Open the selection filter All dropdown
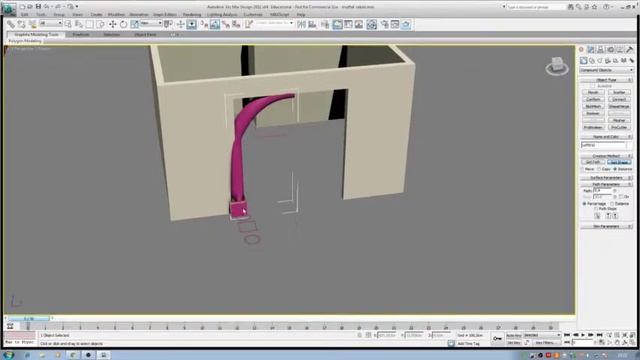Viewport: 640px width, 360px height. 51,24
